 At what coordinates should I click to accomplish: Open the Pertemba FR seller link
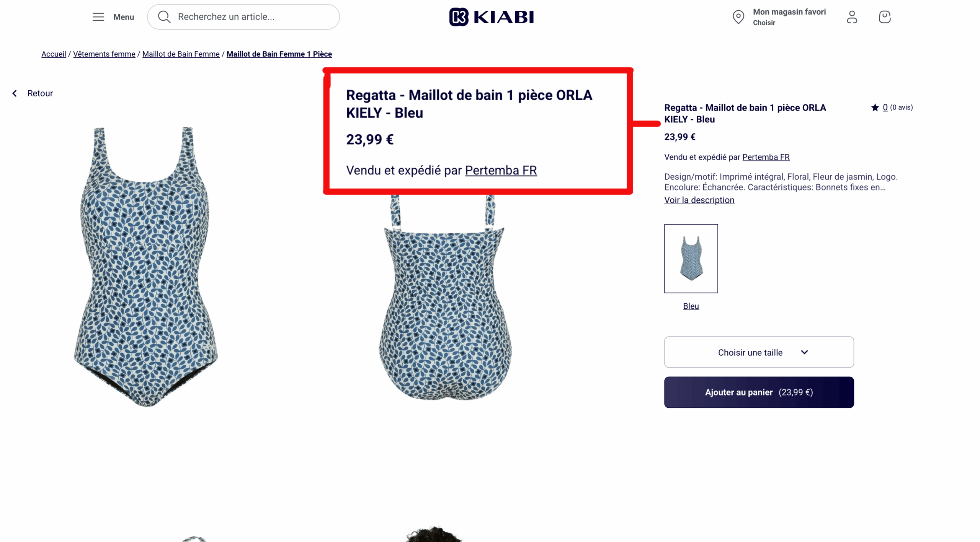click(x=766, y=157)
